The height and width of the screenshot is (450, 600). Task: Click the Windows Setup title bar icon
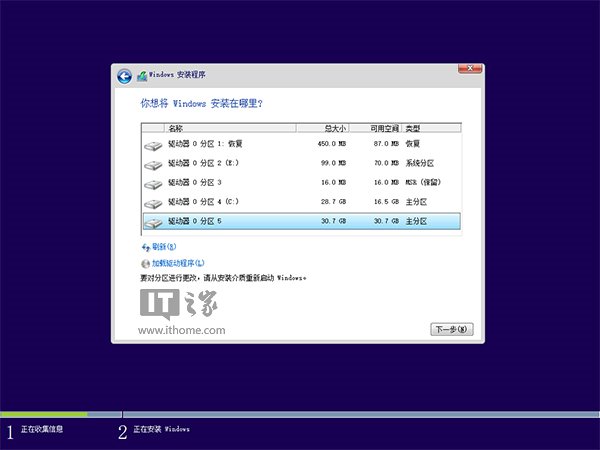click(x=142, y=76)
